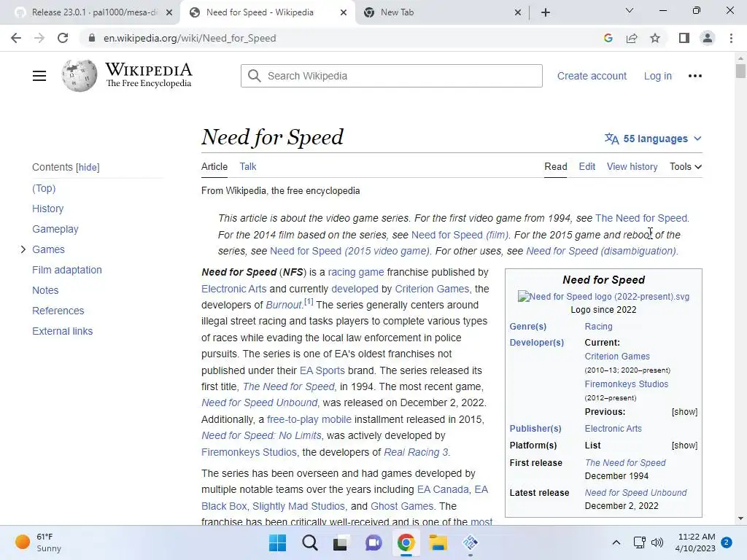
Task: Go back using browser back arrow
Action: (16, 38)
